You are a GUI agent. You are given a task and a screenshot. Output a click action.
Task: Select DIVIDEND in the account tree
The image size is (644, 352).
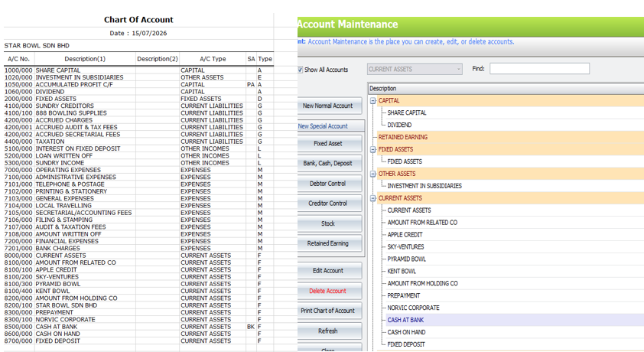(399, 125)
